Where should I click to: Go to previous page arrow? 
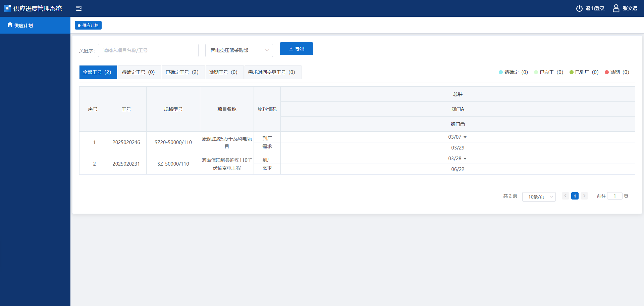point(566,196)
